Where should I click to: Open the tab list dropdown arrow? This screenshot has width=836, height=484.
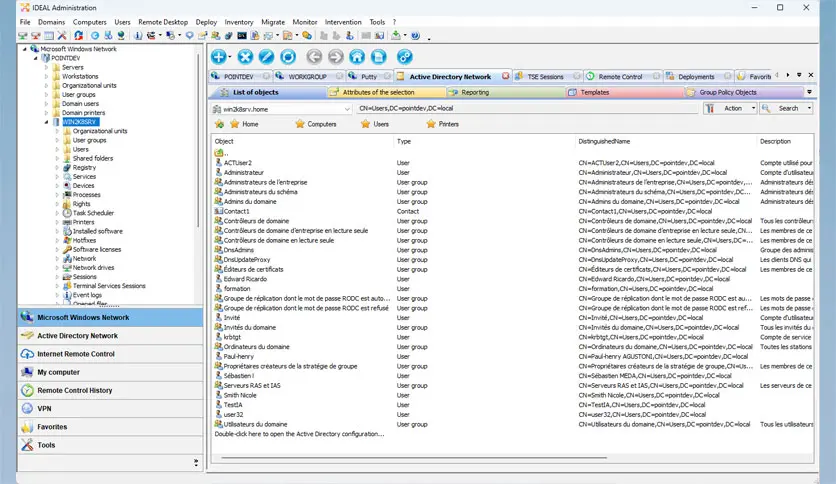pos(799,75)
